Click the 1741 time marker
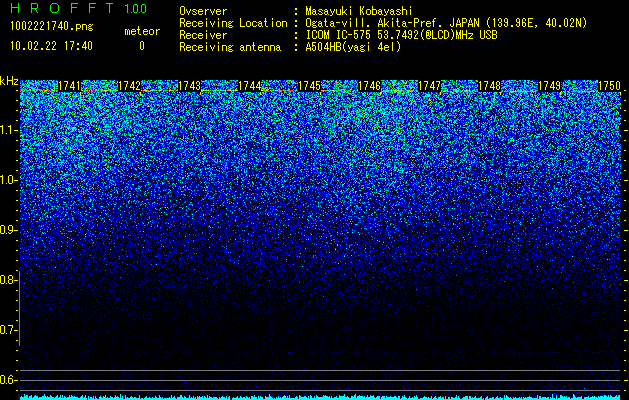This screenshot has width=629, height=400. point(69,86)
